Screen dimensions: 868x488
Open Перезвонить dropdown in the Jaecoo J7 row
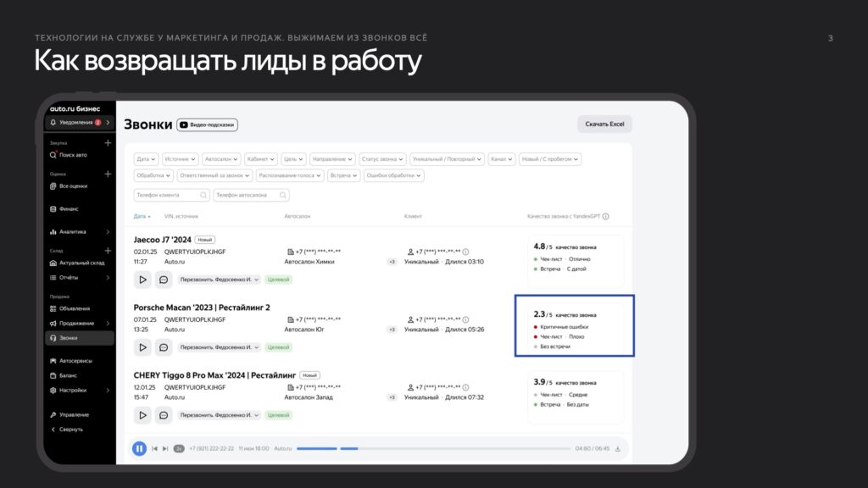[x=219, y=279]
